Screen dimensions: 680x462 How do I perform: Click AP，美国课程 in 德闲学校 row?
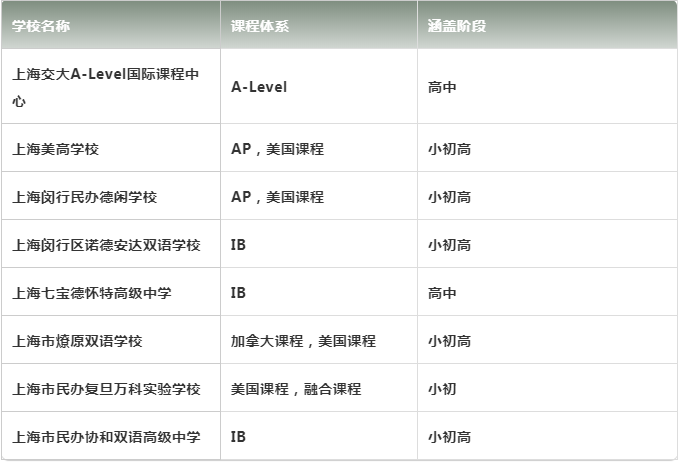(278, 197)
